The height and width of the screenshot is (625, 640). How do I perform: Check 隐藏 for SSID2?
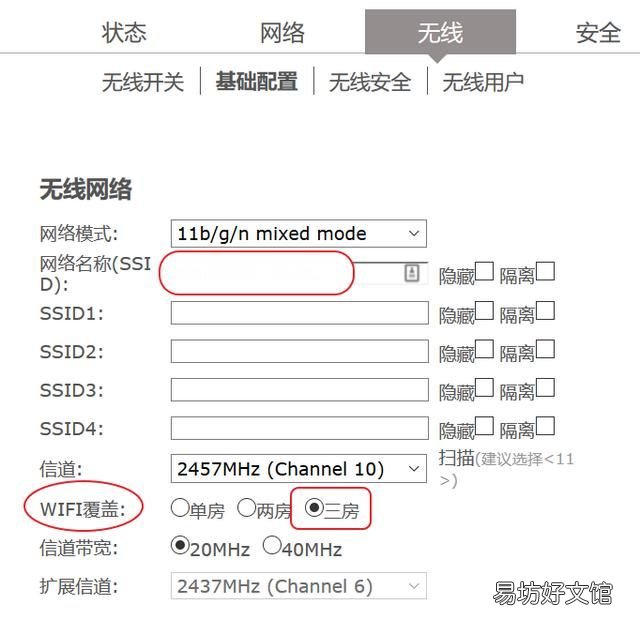[x=484, y=349]
